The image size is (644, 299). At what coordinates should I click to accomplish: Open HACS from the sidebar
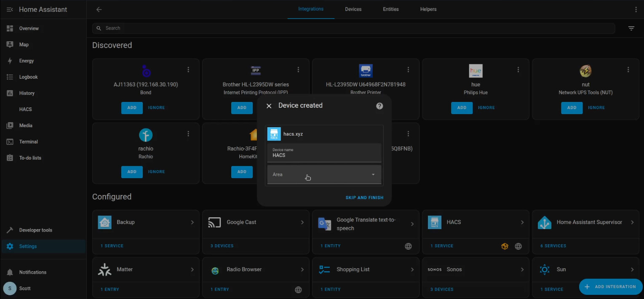coord(43,109)
